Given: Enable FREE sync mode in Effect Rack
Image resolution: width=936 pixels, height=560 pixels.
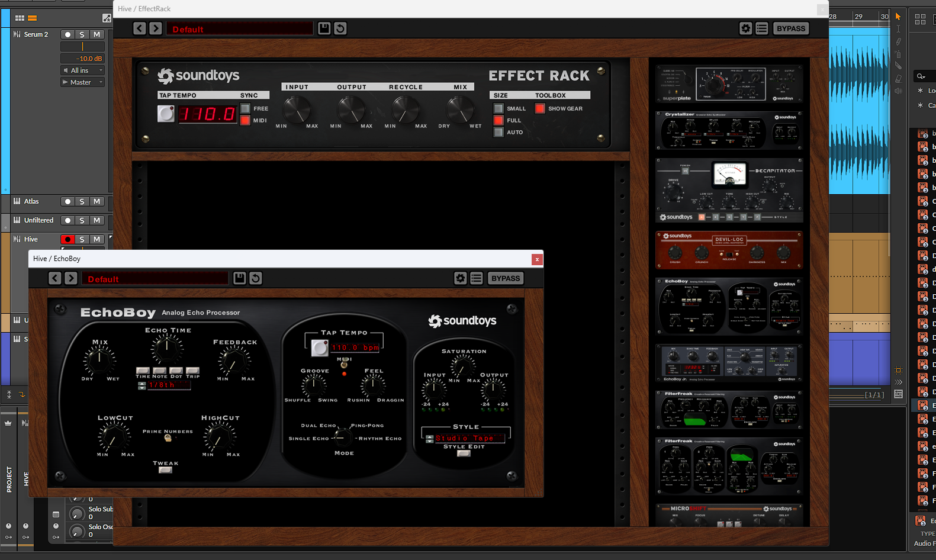Looking at the screenshot, I should [x=245, y=108].
